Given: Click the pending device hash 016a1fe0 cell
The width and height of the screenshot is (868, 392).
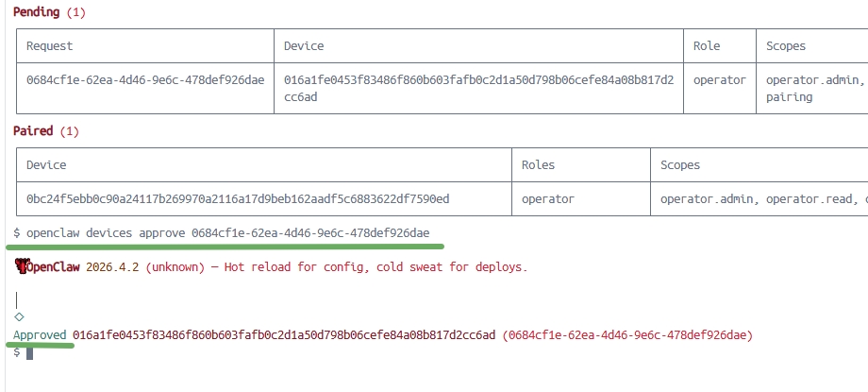Looking at the screenshot, I should (479, 89).
